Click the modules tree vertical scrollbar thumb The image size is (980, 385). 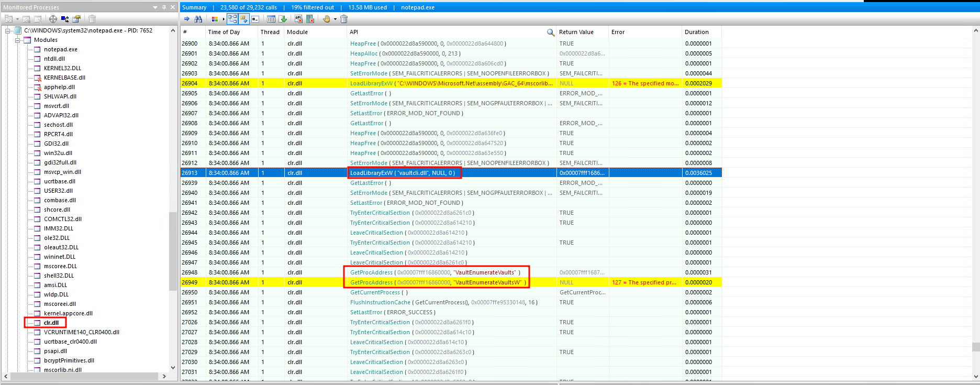click(173, 251)
